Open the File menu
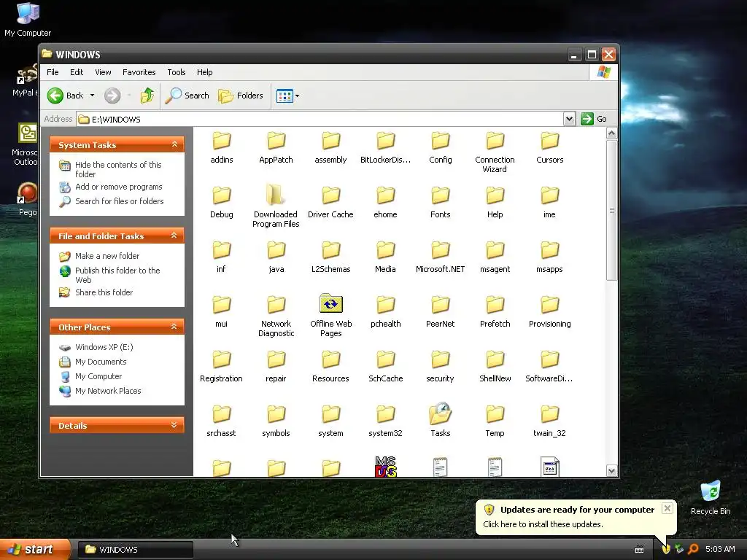 coord(53,72)
